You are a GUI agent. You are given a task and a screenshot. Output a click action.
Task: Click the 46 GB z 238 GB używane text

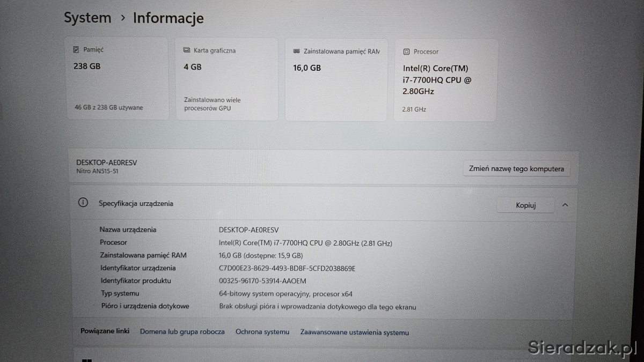[x=109, y=107]
